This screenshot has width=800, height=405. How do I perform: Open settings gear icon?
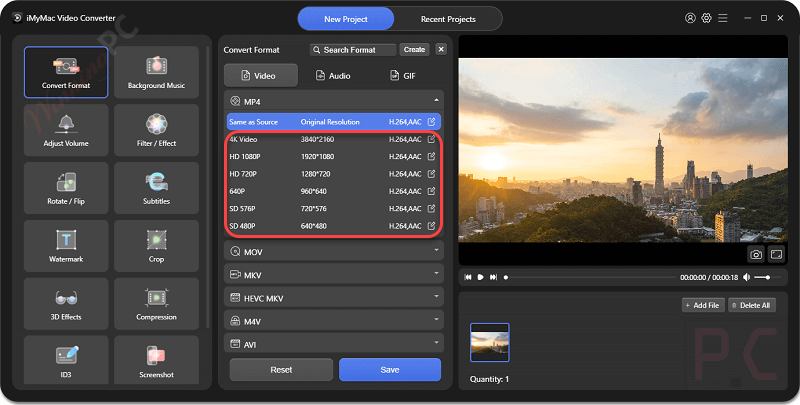click(706, 18)
